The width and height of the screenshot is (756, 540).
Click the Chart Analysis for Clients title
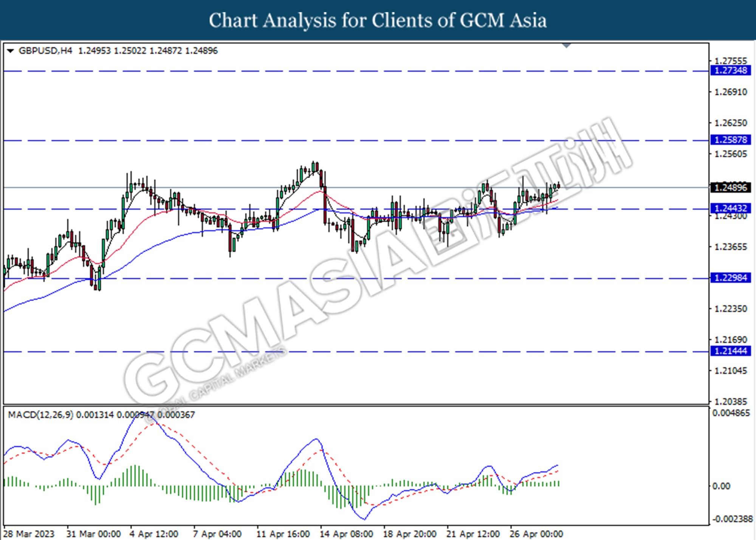(378, 20)
